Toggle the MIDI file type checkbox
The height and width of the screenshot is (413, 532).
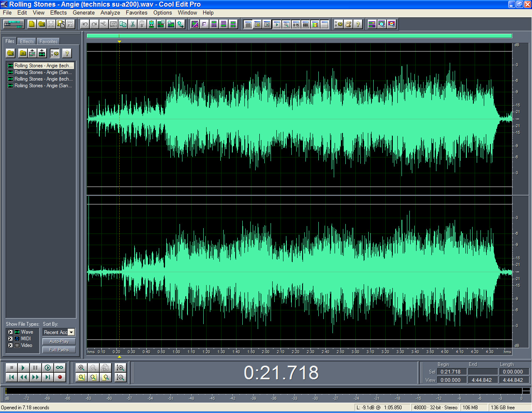(x=10, y=339)
